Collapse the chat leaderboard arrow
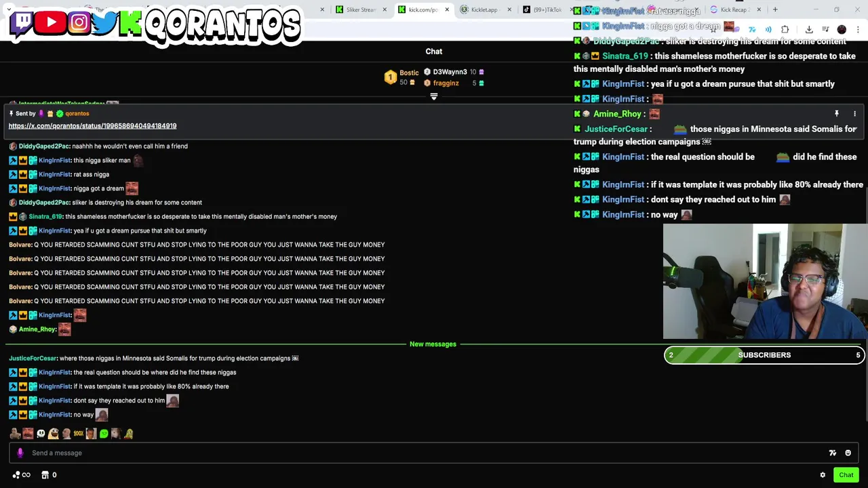 [434, 97]
